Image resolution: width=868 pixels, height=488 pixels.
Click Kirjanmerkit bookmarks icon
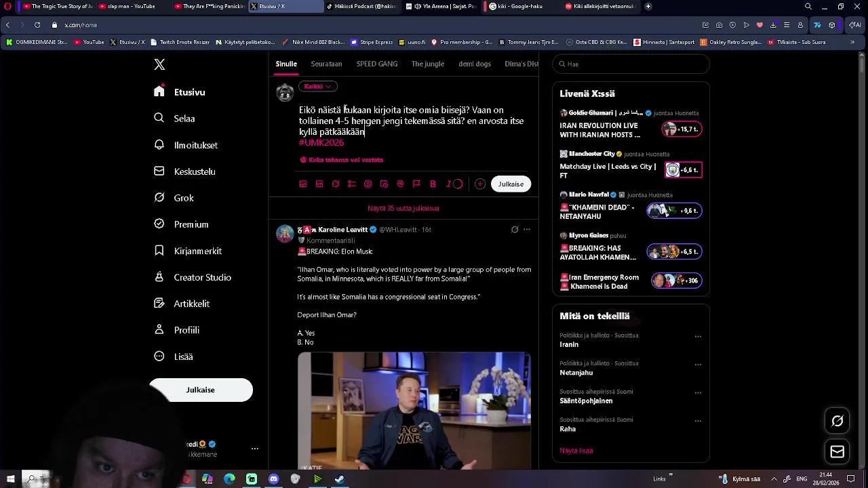coord(159,251)
